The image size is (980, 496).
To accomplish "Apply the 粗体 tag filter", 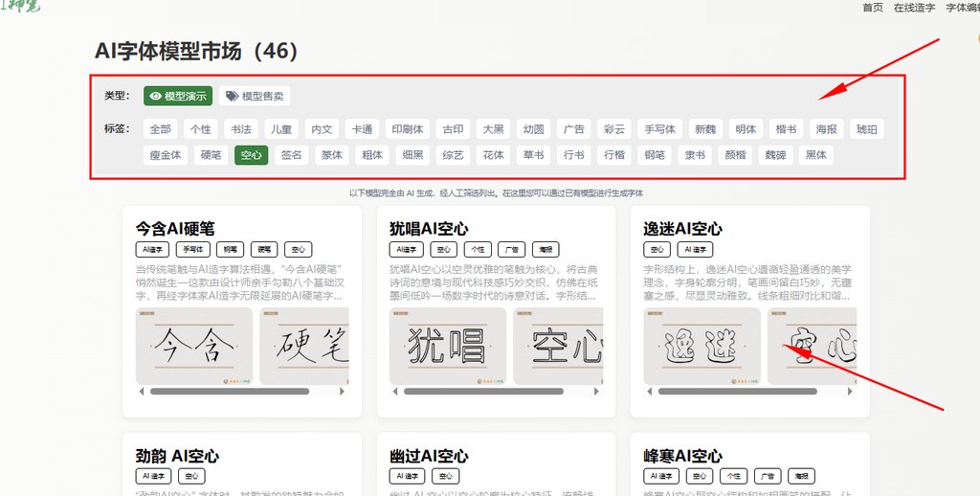I will click(x=372, y=155).
